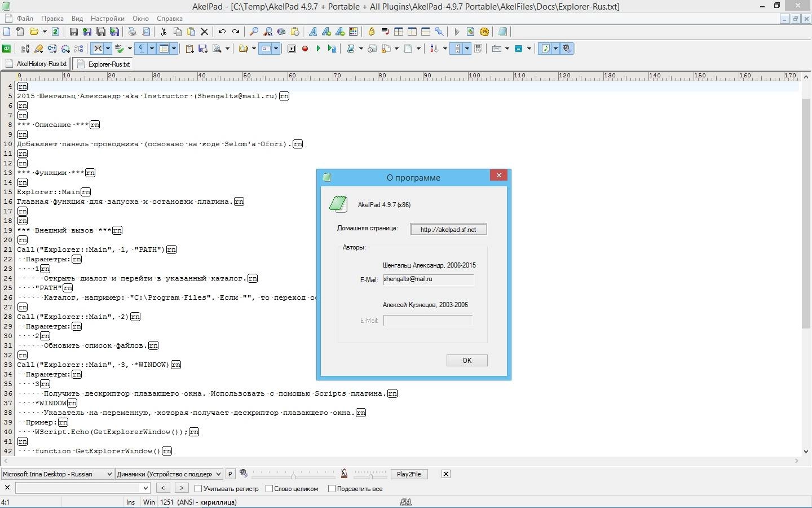
Task: Enable the 'Подсветить все' checkbox
Action: coord(332,488)
